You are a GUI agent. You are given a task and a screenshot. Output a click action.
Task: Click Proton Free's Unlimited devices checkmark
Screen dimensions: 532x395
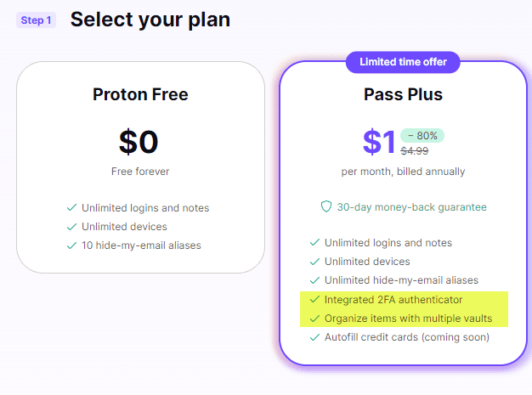(x=71, y=227)
